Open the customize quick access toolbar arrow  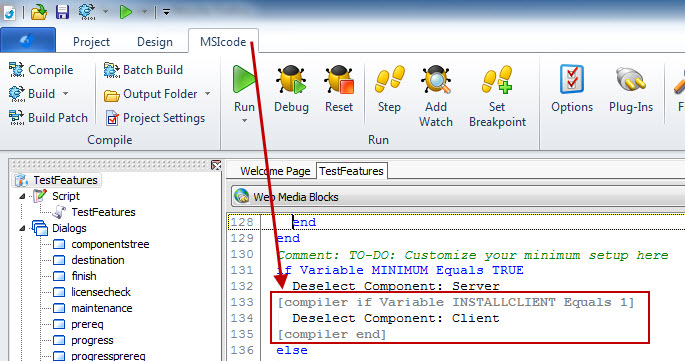tap(166, 12)
